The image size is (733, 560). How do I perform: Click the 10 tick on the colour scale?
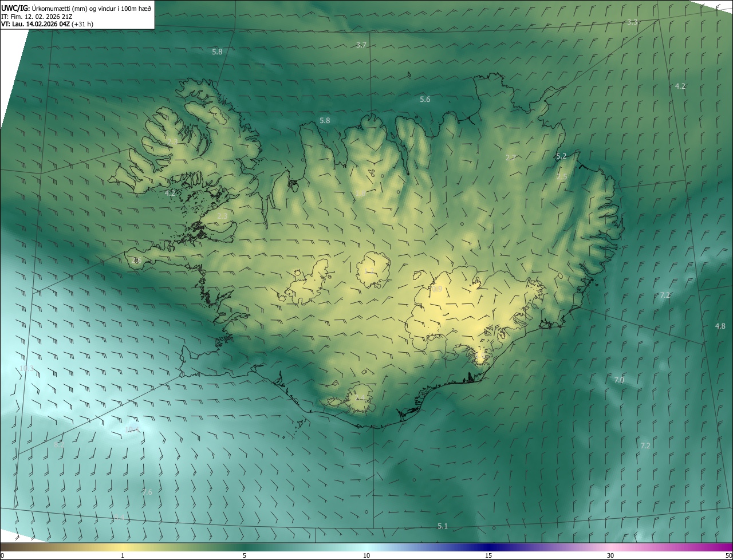pyautogui.click(x=366, y=555)
